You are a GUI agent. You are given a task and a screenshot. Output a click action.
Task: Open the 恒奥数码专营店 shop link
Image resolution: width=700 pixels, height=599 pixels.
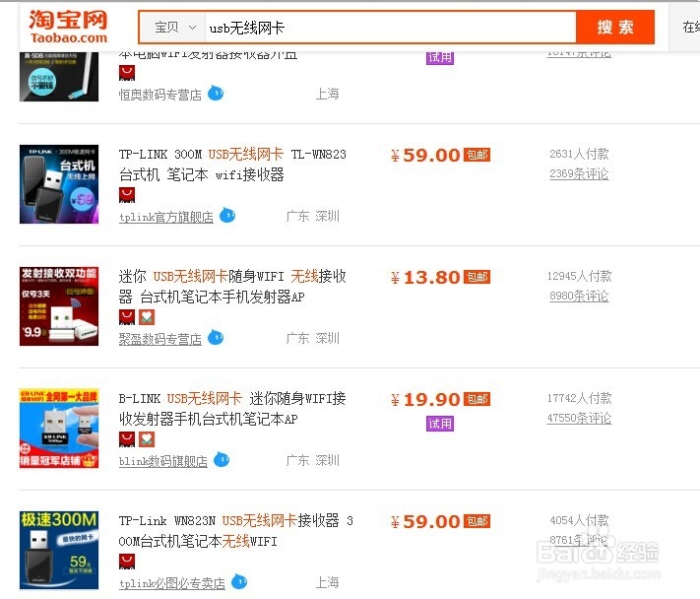[x=159, y=95]
